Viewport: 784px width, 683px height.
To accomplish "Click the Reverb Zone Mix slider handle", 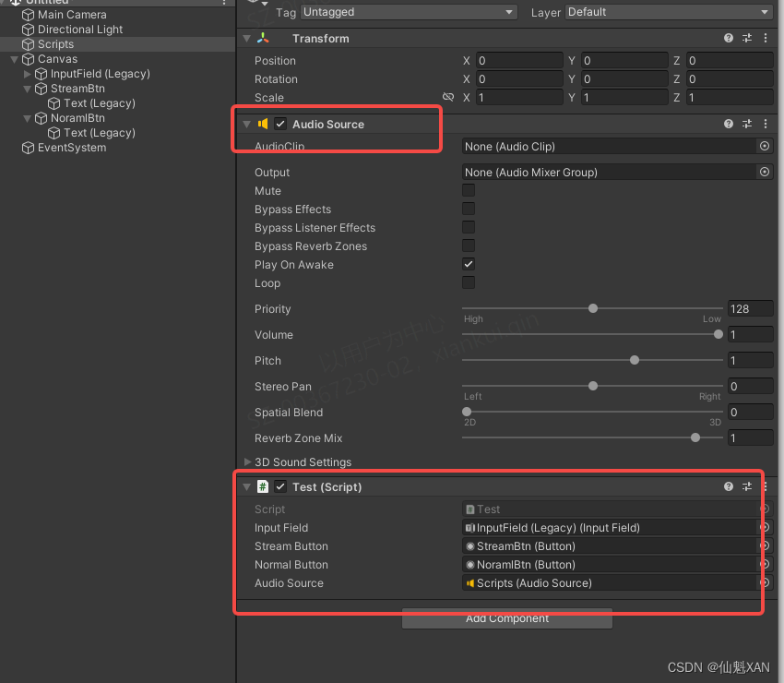I will coord(695,437).
